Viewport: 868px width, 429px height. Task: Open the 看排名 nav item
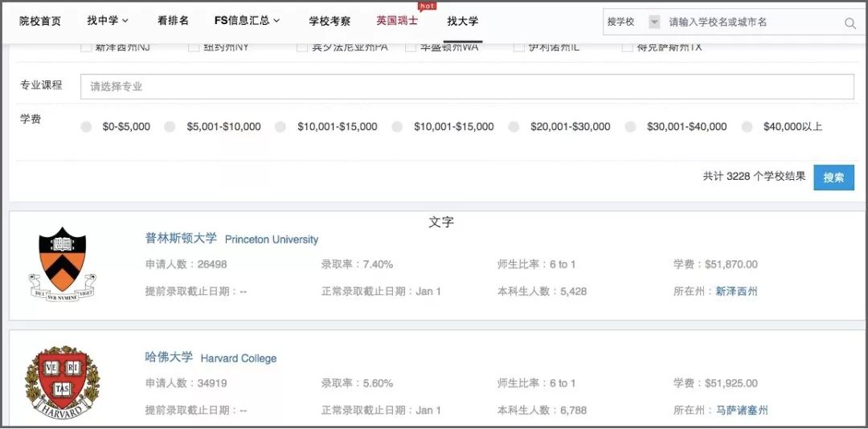[173, 21]
